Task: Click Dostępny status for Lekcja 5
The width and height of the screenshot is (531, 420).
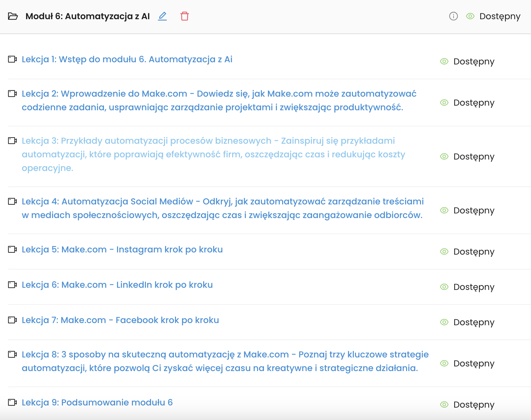Action: (x=474, y=252)
